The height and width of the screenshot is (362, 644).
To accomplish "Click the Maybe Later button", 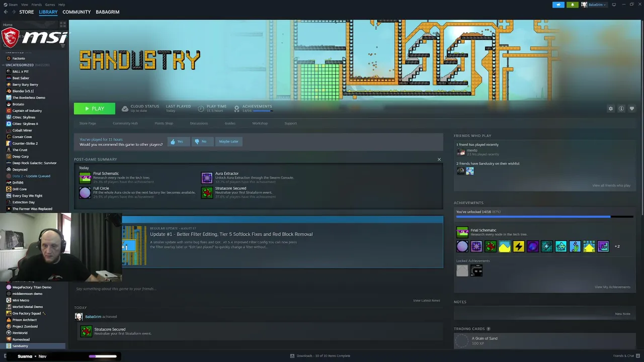I will (x=228, y=141).
